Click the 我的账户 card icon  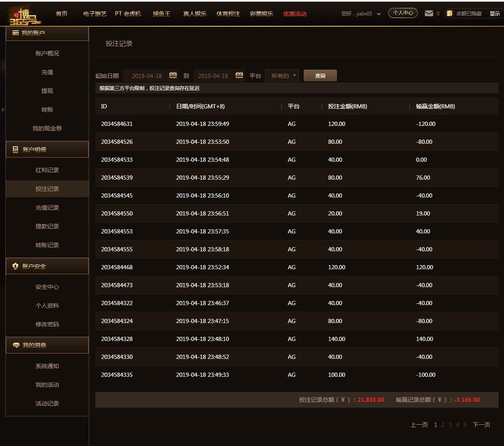tap(15, 33)
